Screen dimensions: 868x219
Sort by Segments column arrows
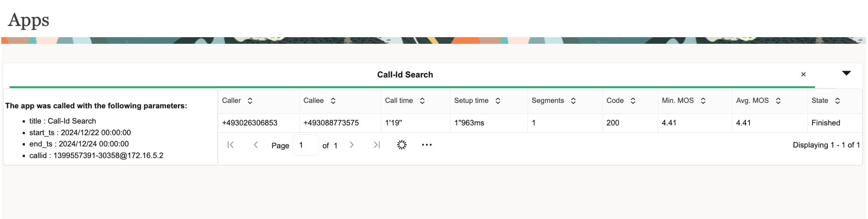pos(573,101)
